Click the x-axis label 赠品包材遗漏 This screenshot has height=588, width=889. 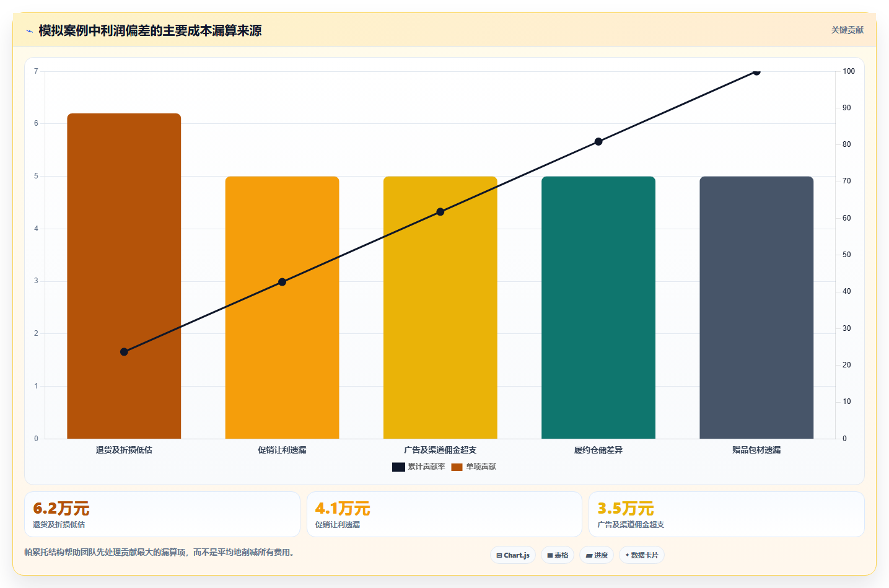click(x=756, y=450)
